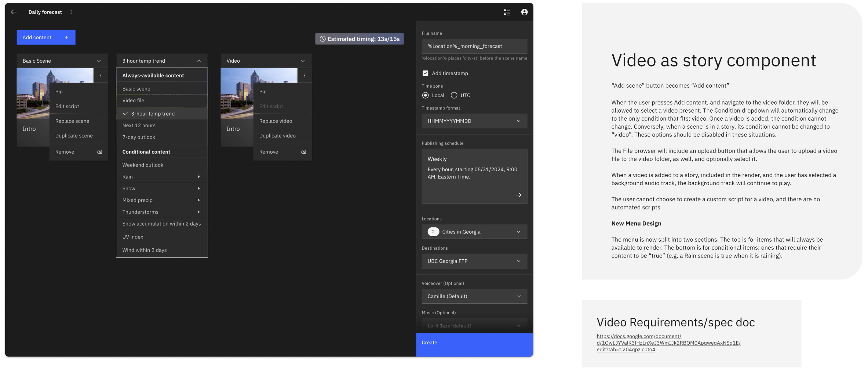Click the File name input field
Image resolution: width=868 pixels, height=388 pixels.
474,46
